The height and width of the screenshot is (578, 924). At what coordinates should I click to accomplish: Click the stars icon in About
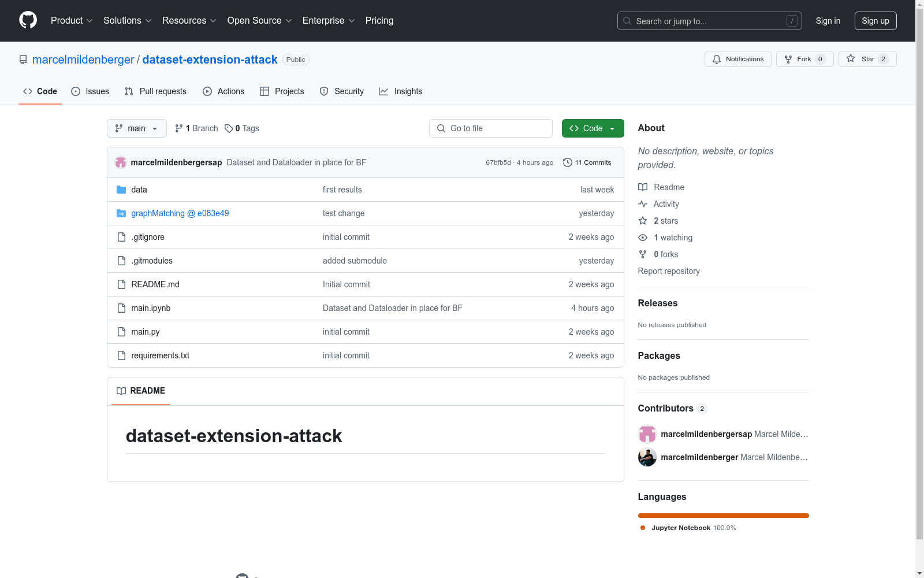tap(643, 221)
